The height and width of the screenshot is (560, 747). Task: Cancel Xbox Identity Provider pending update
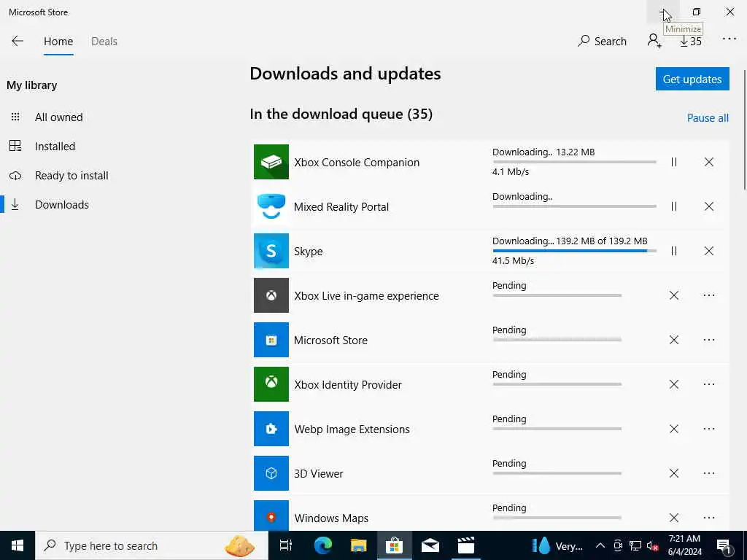[x=673, y=384]
